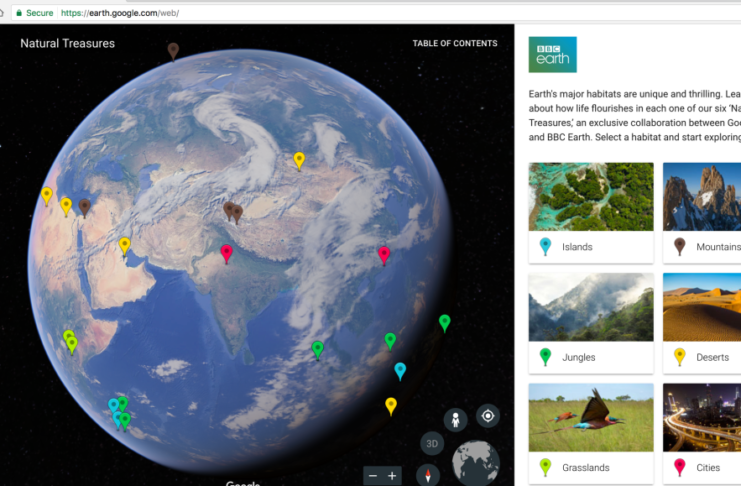Click the Pegman Street View icon

(456, 420)
